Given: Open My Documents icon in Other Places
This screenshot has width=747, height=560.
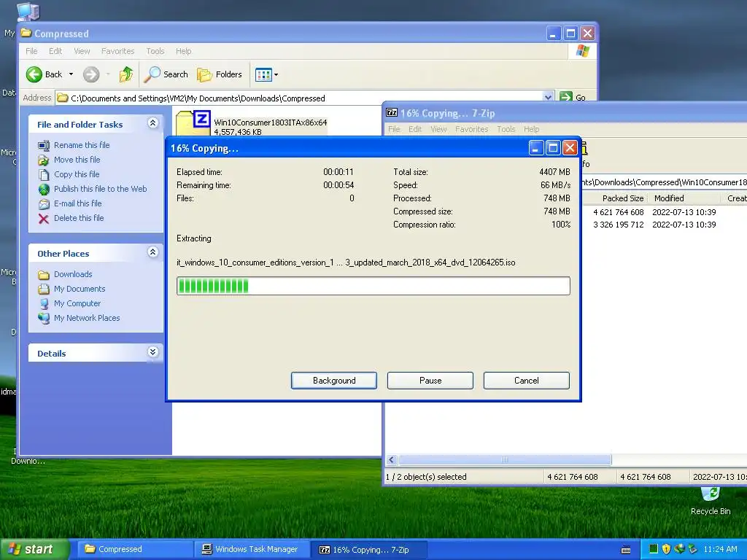Looking at the screenshot, I should (44, 289).
